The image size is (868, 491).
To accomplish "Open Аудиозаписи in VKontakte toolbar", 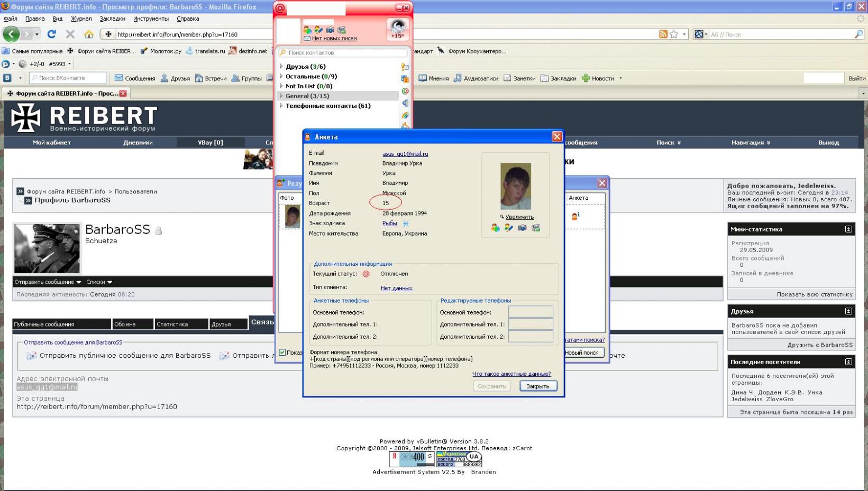I will 476,78.
